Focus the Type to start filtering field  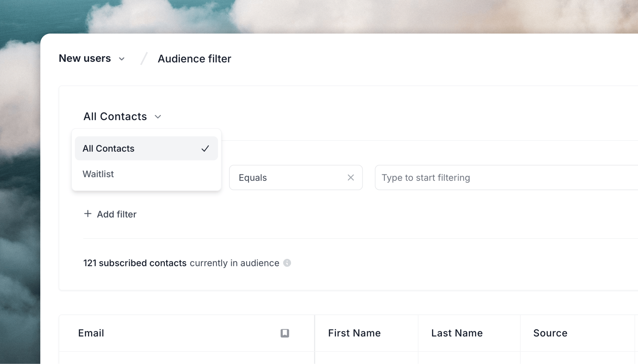(506, 178)
